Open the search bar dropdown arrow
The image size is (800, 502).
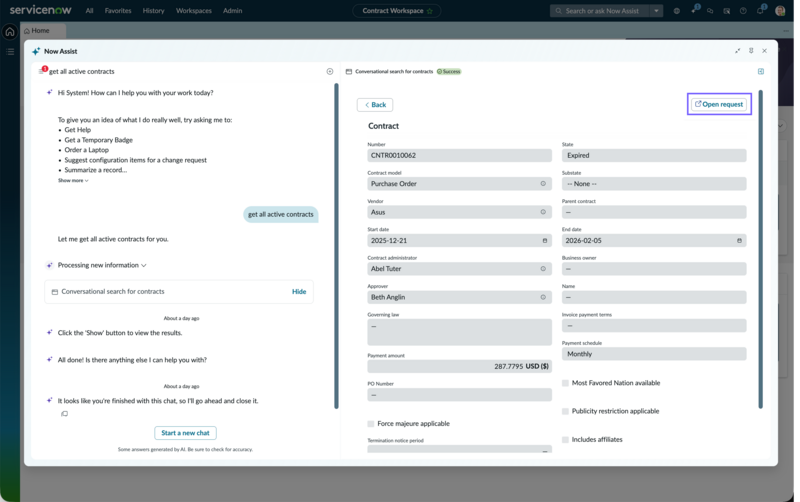[x=657, y=11]
